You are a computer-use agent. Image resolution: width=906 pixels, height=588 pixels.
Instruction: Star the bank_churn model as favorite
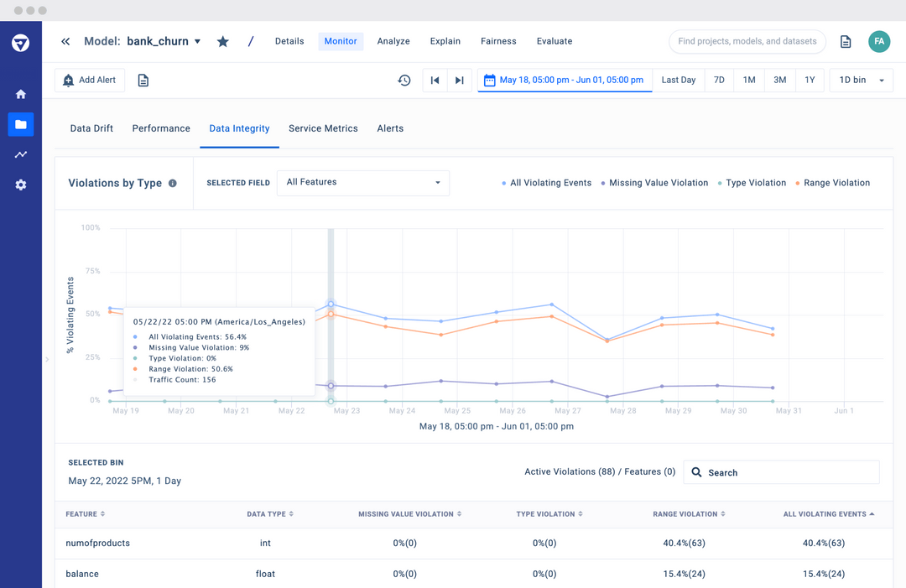click(222, 41)
